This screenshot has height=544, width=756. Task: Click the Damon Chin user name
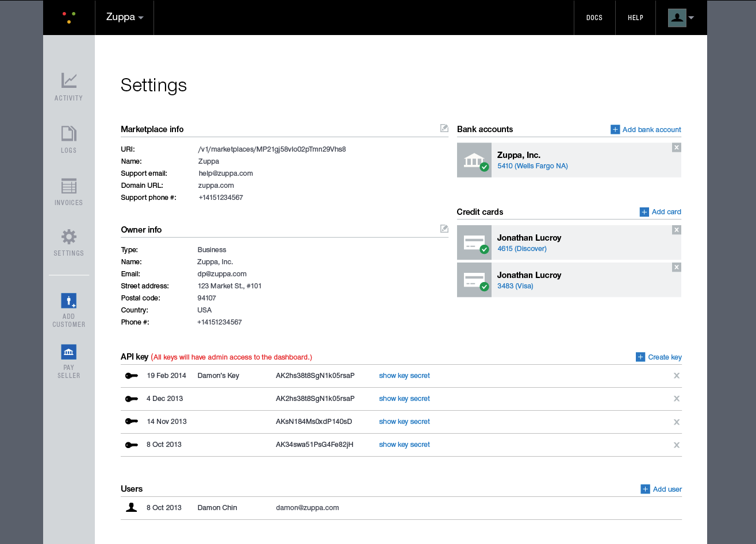(x=217, y=508)
